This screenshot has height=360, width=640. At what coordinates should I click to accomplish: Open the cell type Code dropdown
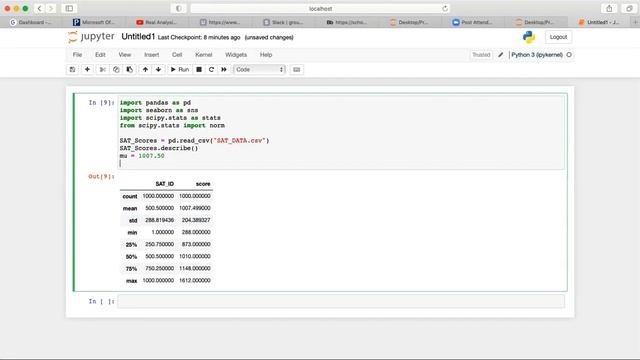259,69
